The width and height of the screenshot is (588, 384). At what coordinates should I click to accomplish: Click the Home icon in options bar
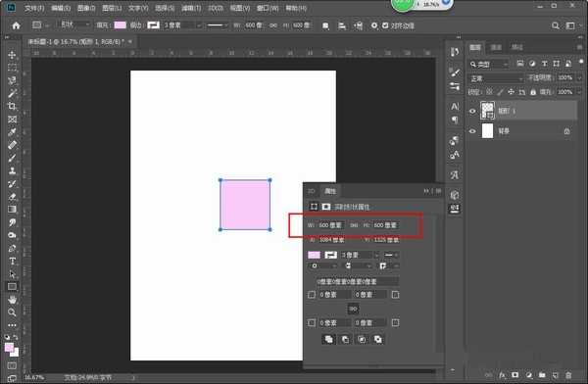(x=16, y=25)
